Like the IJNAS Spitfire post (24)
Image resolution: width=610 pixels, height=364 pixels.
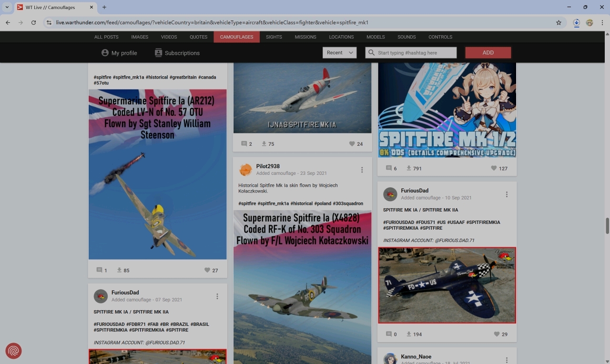[x=352, y=144]
